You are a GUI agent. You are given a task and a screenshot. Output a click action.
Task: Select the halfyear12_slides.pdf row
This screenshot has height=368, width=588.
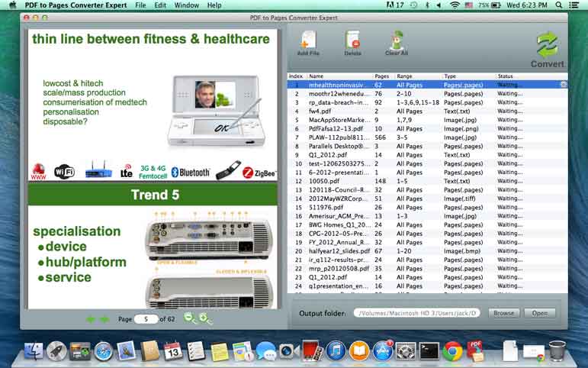[428, 251]
